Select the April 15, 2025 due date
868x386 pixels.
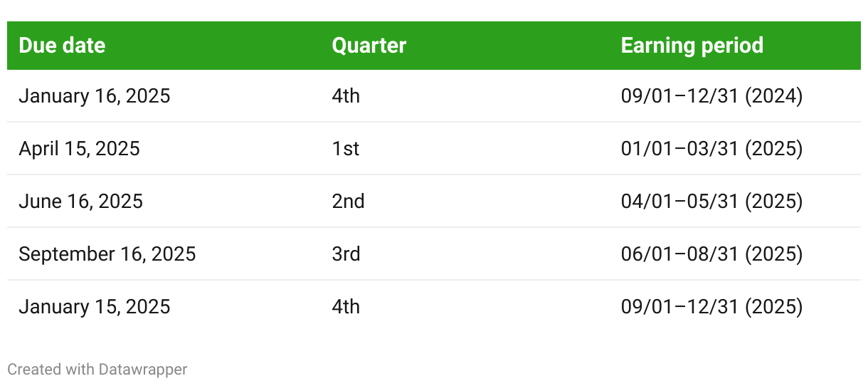pos(79,149)
